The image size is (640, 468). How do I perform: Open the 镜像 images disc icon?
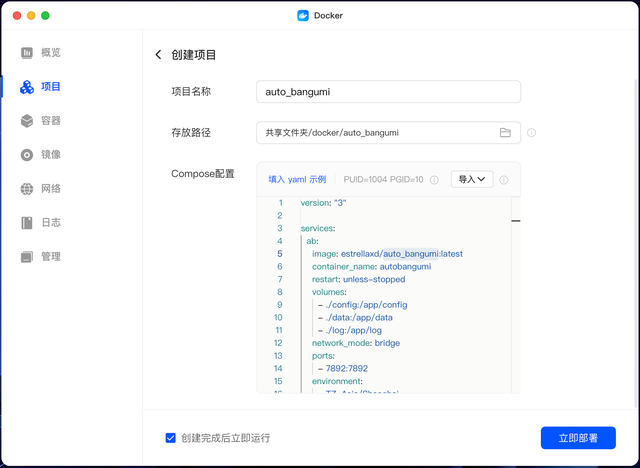27,155
